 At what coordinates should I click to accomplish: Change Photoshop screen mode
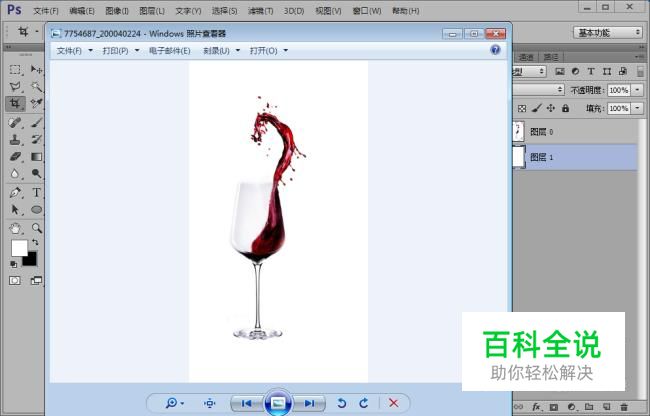(x=36, y=281)
